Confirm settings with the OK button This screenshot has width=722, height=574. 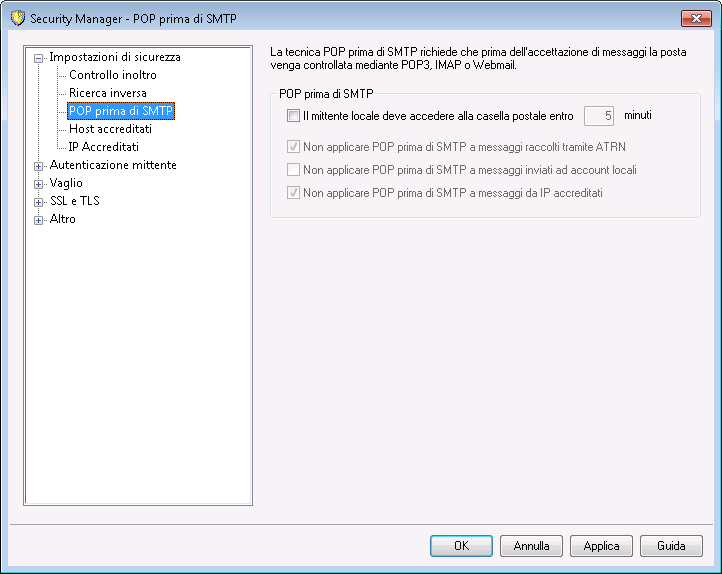click(461, 546)
